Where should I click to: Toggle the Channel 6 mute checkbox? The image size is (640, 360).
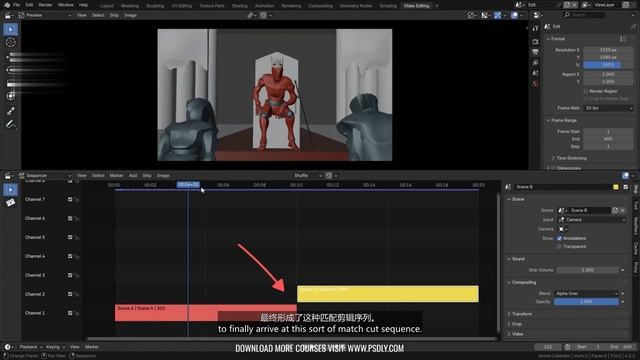pyautogui.click(x=70, y=218)
